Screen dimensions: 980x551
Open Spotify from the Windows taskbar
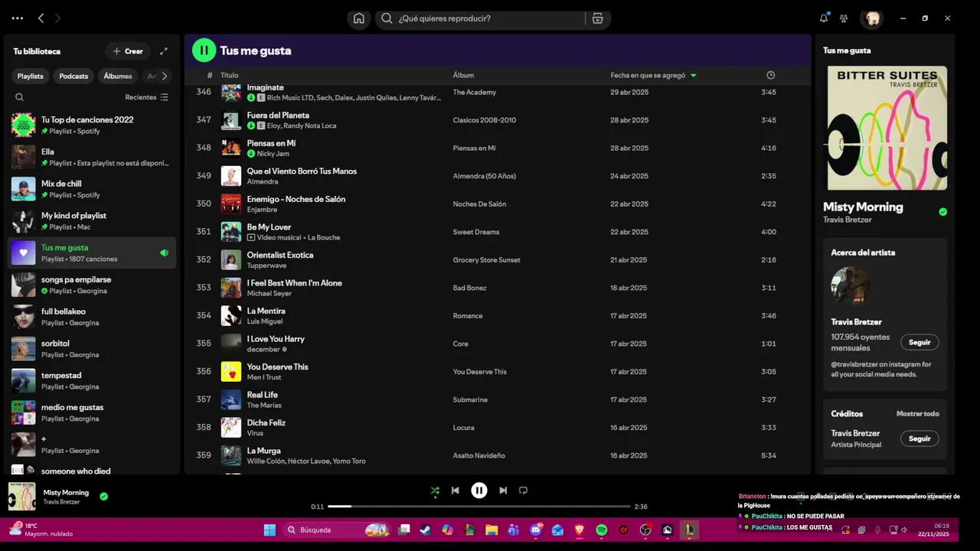(602, 530)
